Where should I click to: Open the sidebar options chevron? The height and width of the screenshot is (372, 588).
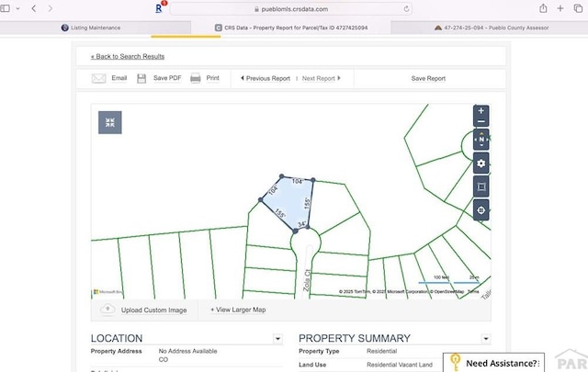click(x=17, y=8)
